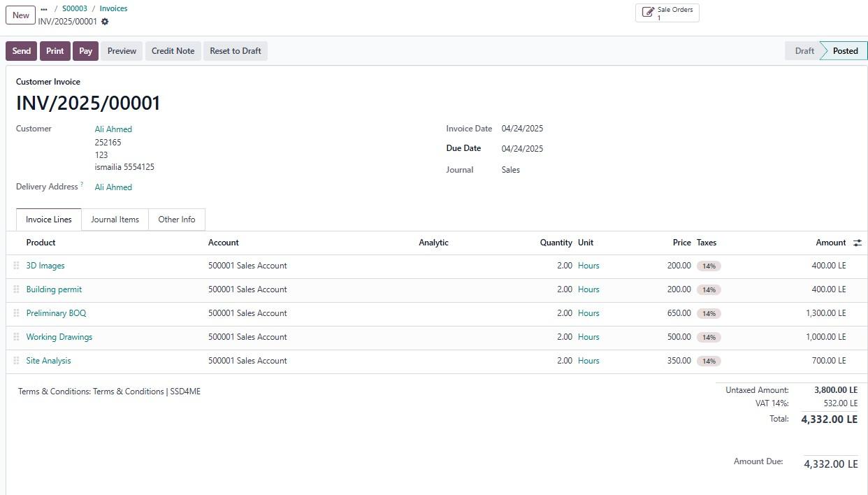
Task: Click the 1,300.00 LE amount cell
Action: coord(825,313)
